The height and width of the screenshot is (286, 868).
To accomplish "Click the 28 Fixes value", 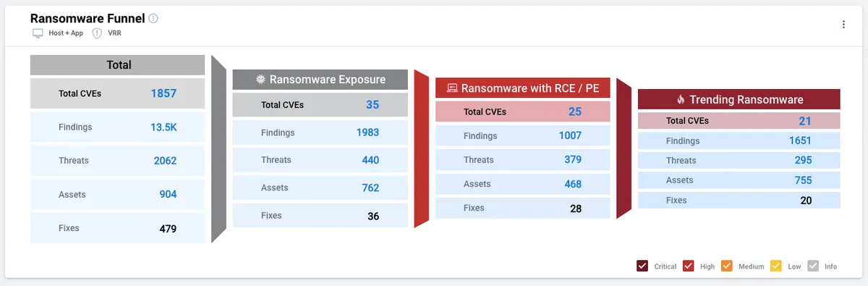I will coord(576,209).
